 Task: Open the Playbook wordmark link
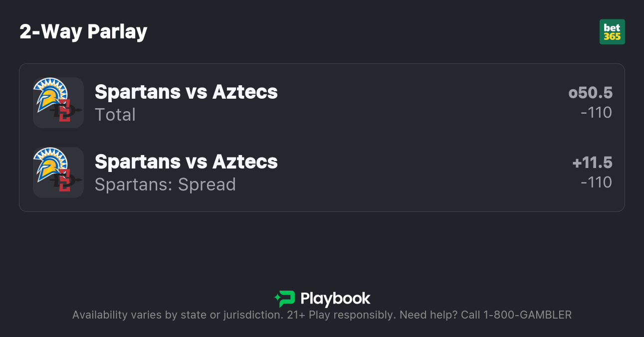pos(335,299)
